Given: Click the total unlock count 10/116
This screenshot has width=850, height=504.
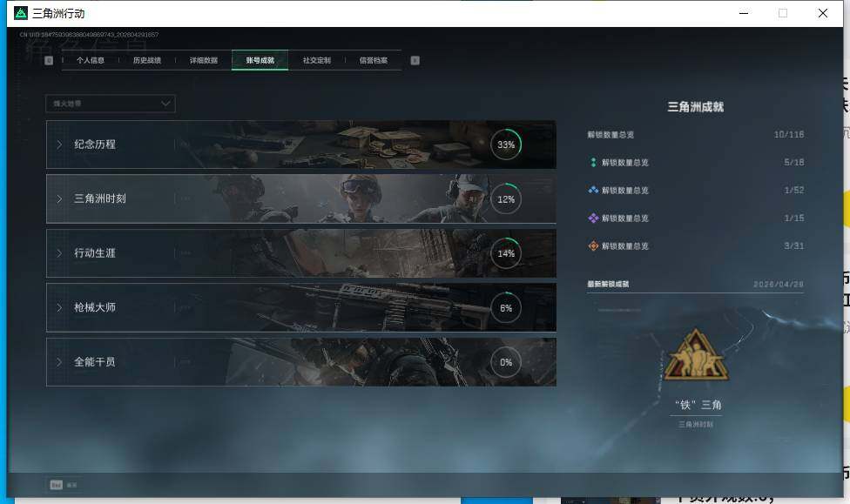Looking at the screenshot, I should pos(789,134).
